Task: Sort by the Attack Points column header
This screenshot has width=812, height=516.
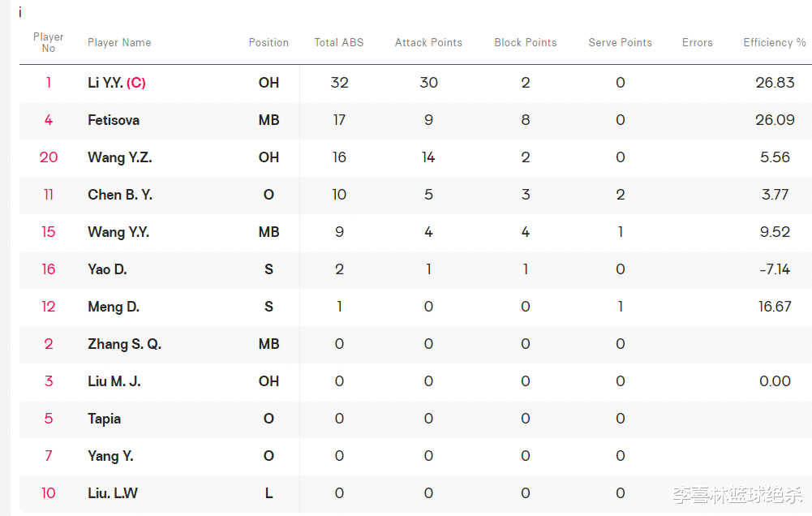Action: pos(428,43)
